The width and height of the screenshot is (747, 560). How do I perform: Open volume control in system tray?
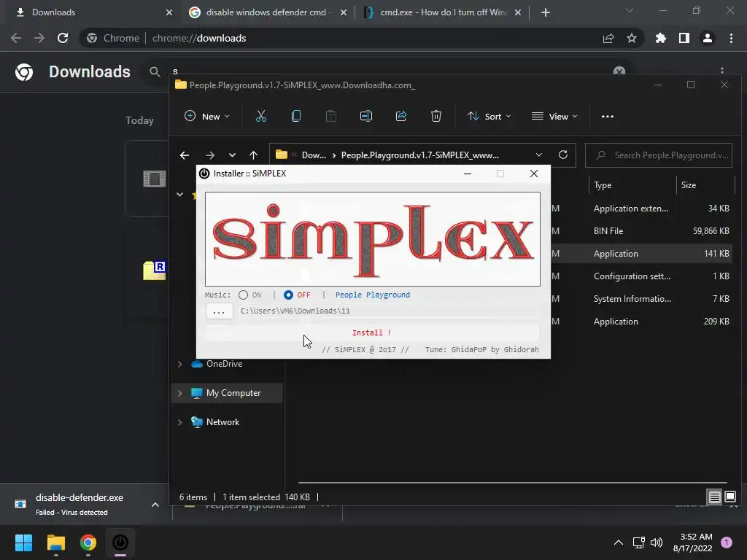click(657, 542)
